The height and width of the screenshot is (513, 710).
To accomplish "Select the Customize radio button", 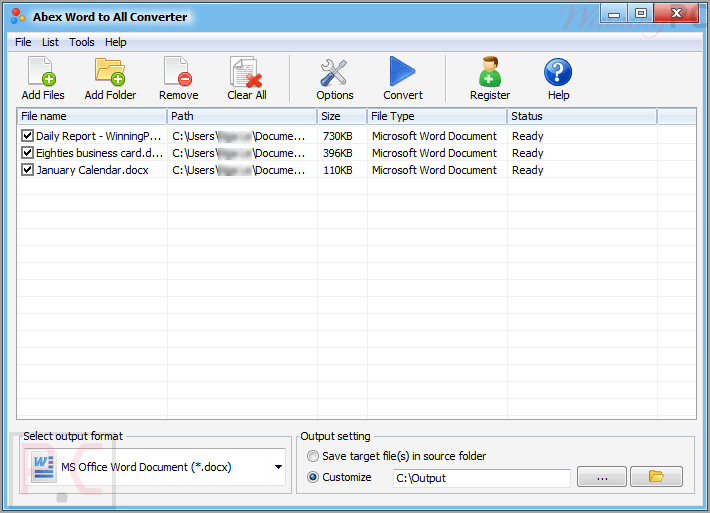I will [313, 477].
